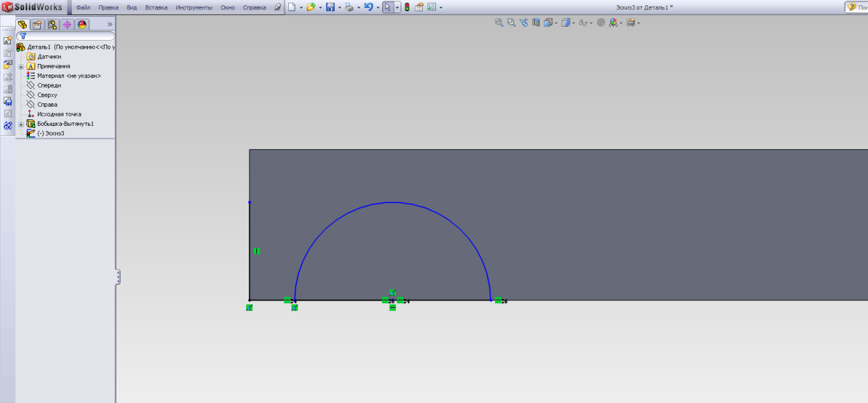
Task: Select Датчики in the tree
Action: pyautogui.click(x=44, y=57)
